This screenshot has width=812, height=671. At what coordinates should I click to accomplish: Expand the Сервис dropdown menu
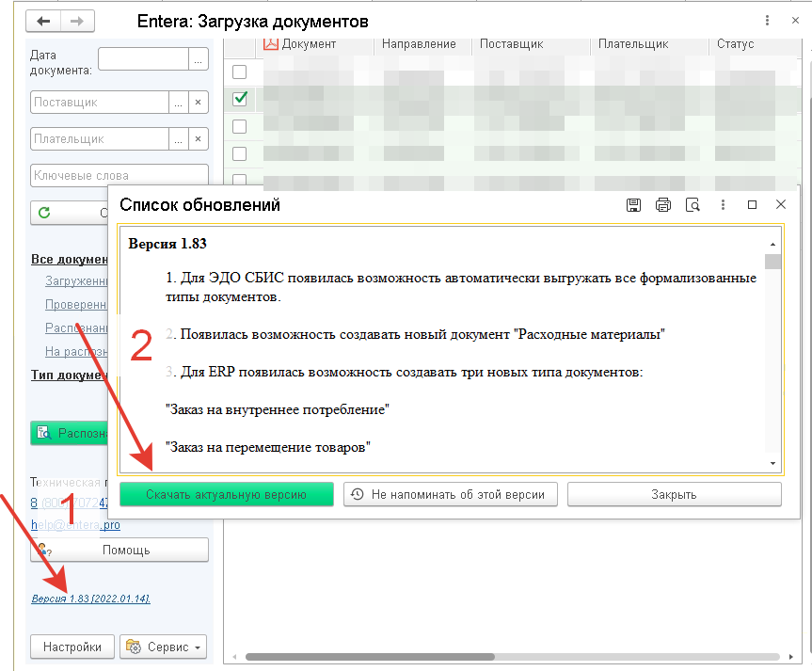[163, 647]
